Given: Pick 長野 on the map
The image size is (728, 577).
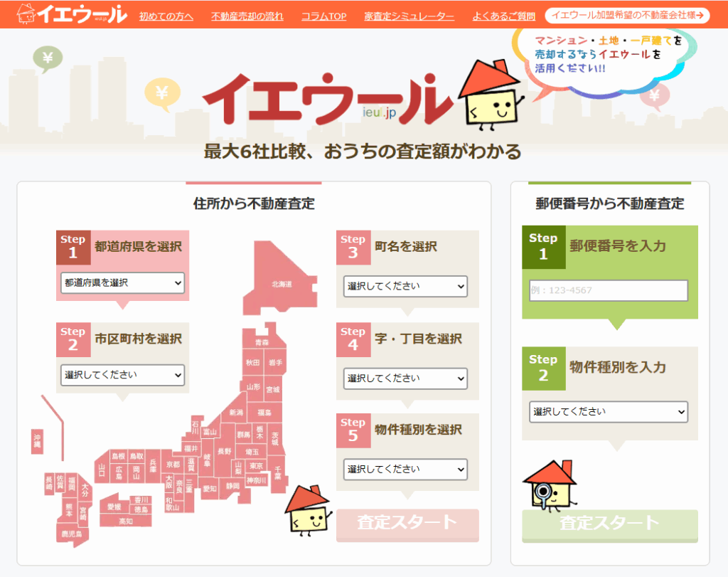Looking at the screenshot, I should coord(224,451).
